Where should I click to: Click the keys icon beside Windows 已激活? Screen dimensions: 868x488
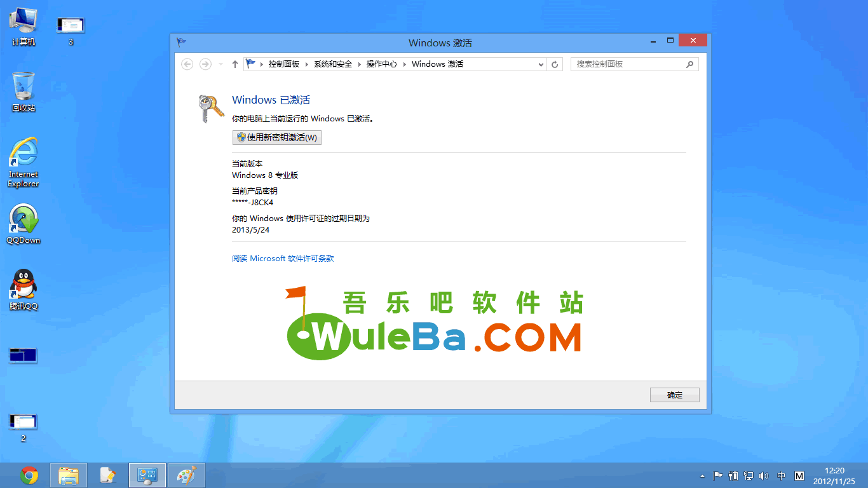pos(210,109)
